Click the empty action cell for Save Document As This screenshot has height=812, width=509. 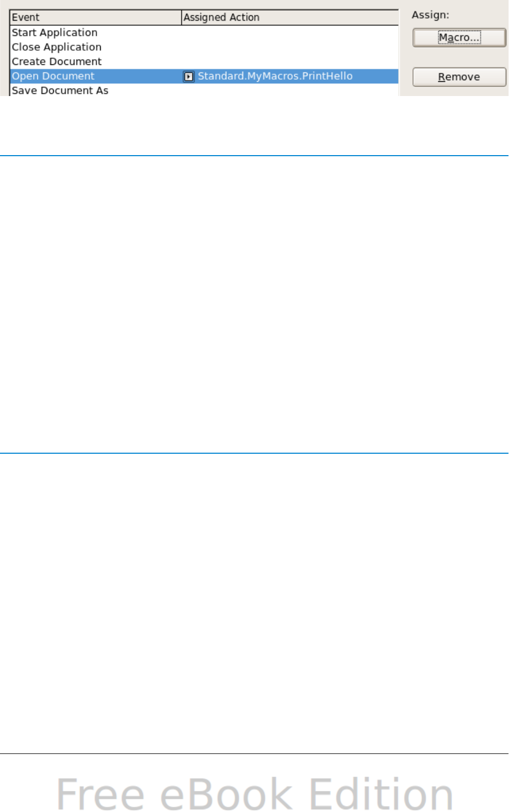[x=290, y=91]
